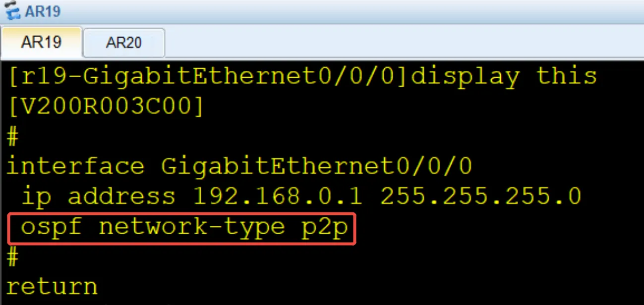Click the word "ospf" in highlighted line
Image resolution: width=644 pixels, height=305 pixels.
(52, 227)
